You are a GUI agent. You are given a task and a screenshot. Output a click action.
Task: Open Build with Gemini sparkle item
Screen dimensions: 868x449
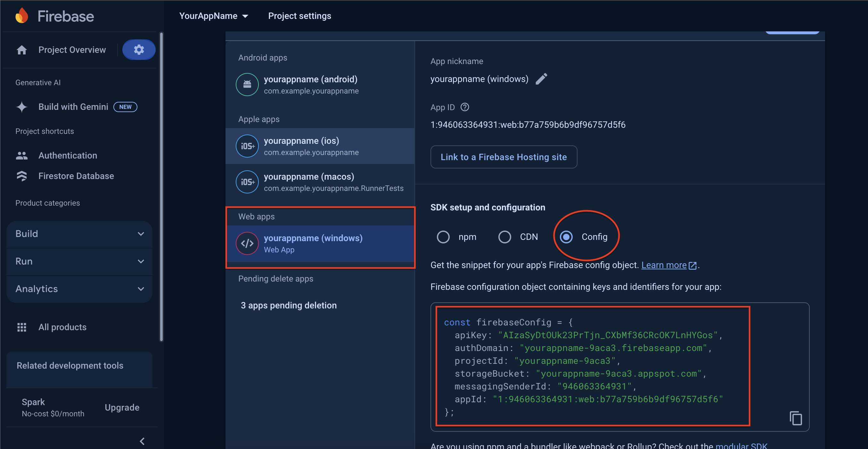(x=73, y=107)
